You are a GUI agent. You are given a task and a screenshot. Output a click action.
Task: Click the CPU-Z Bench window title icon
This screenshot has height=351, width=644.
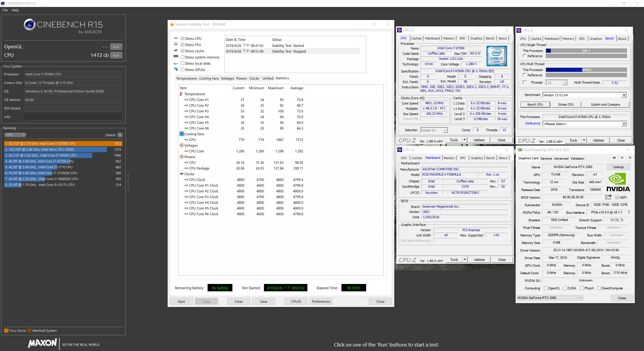[519, 30]
